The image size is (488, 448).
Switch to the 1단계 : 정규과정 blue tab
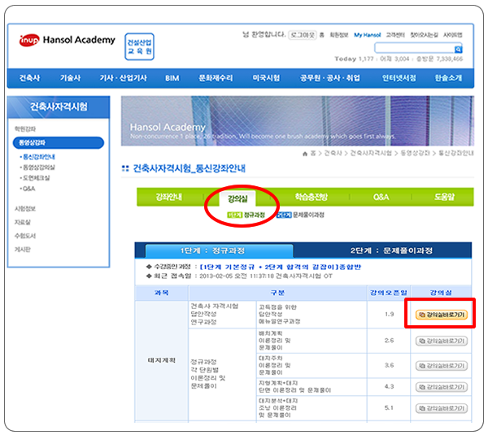[219, 250]
